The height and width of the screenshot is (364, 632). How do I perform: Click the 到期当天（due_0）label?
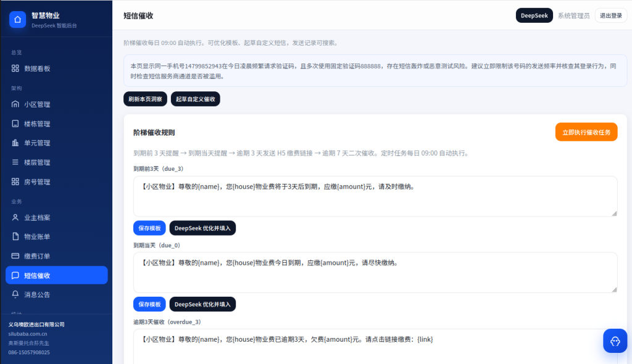[x=157, y=246]
